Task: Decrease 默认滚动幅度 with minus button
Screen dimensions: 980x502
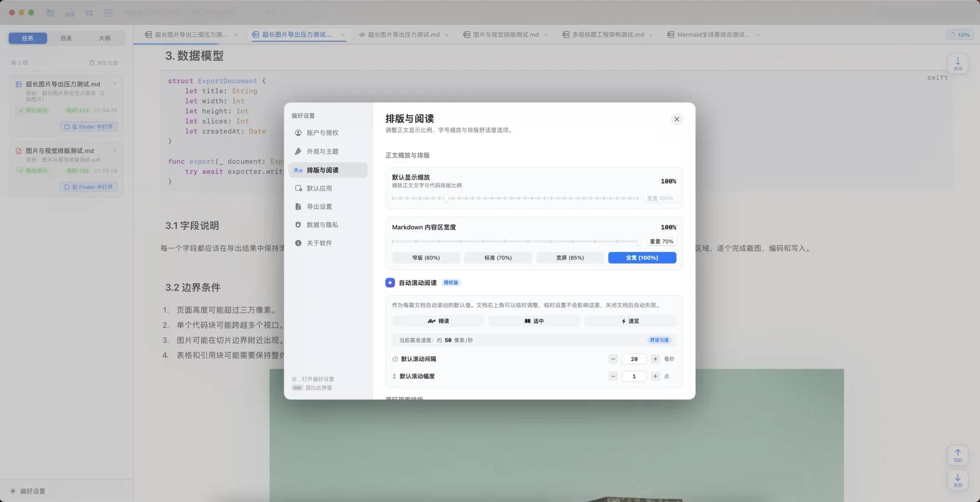Action: point(614,376)
